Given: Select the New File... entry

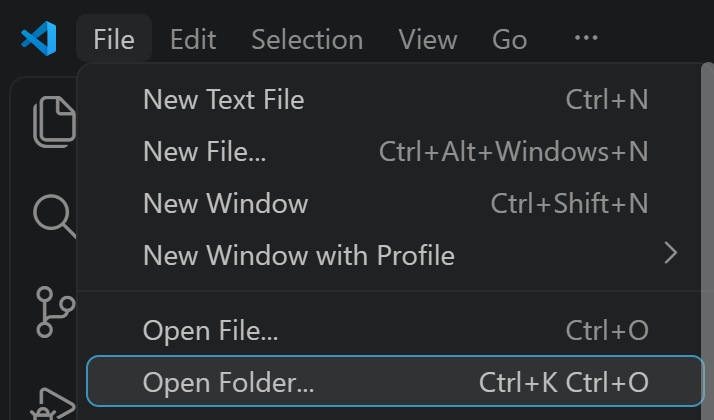Looking at the screenshot, I should pos(390,151).
